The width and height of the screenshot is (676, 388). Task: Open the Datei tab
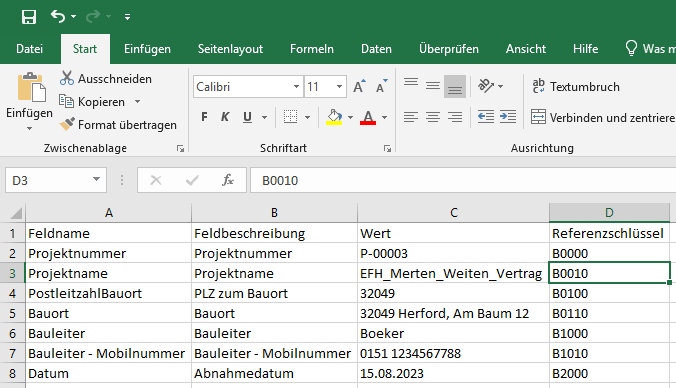coord(29,49)
